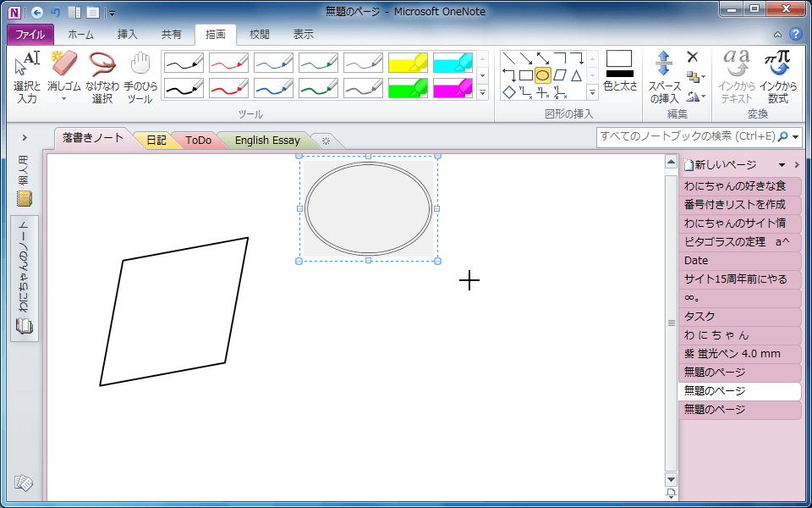Open Help with the question mark icon
This screenshot has width=812, height=508.
pos(795,35)
